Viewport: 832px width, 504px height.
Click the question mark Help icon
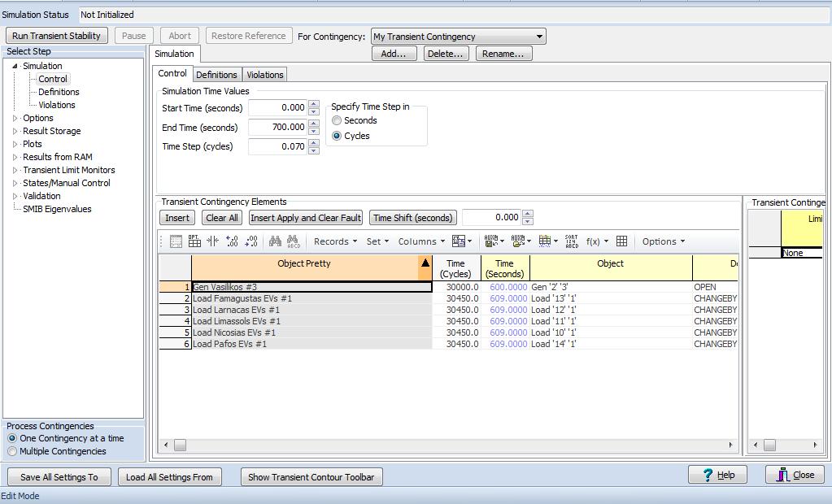pos(708,475)
